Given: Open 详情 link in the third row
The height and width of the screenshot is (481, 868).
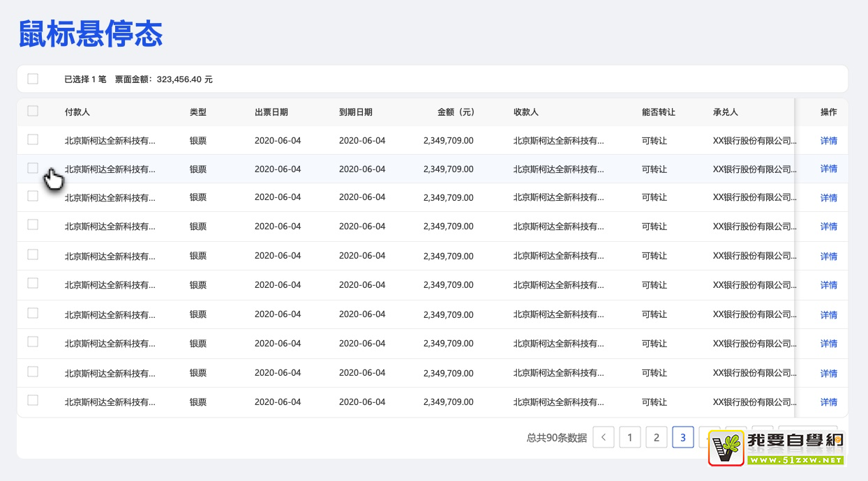Looking at the screenshot, I should click(828, 198).
